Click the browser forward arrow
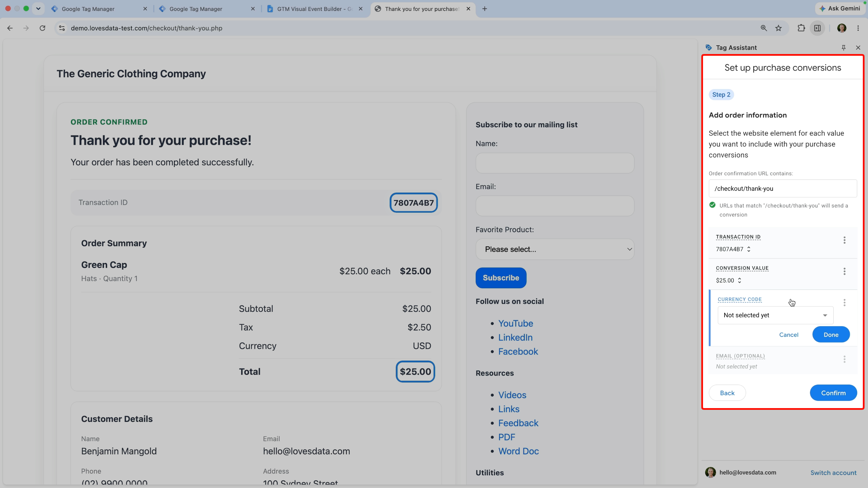Viewport: 868px width, 488px height. coord(26,28)
